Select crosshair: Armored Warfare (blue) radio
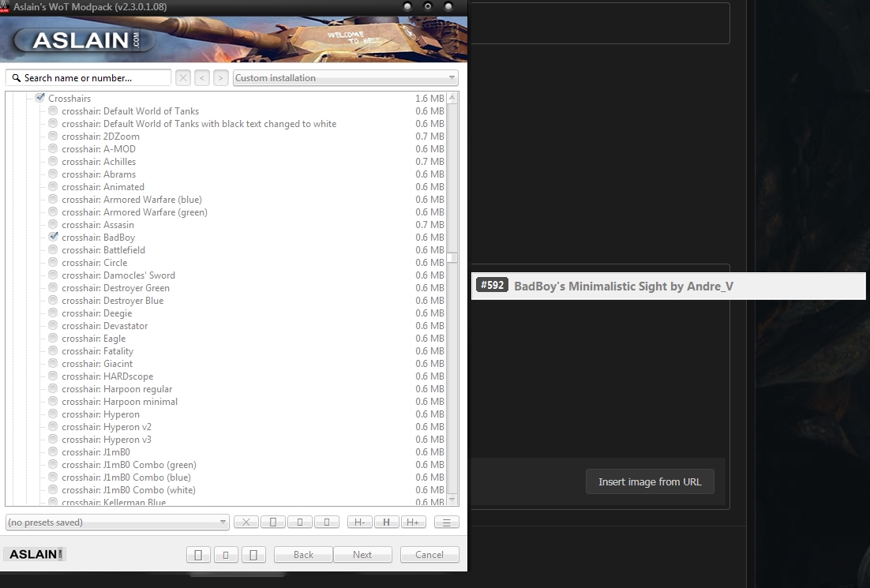The width and height of the screenshot is (870, 588). [53, 199]
